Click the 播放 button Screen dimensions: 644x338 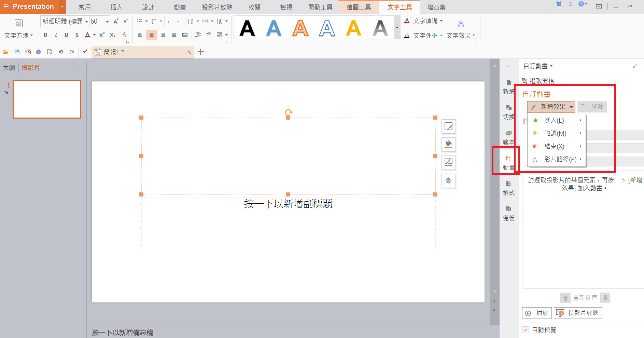point(537,313)
